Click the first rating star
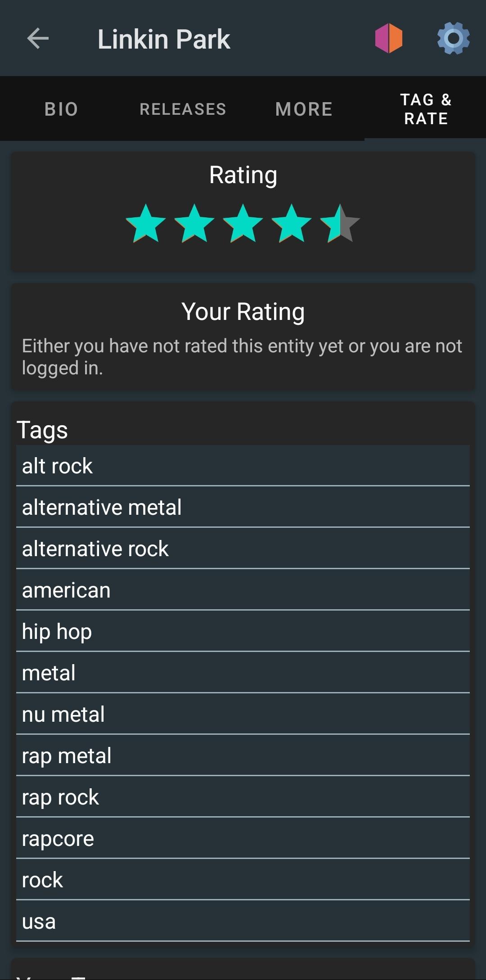The image size is (486, 980). (x=146, y=224)
